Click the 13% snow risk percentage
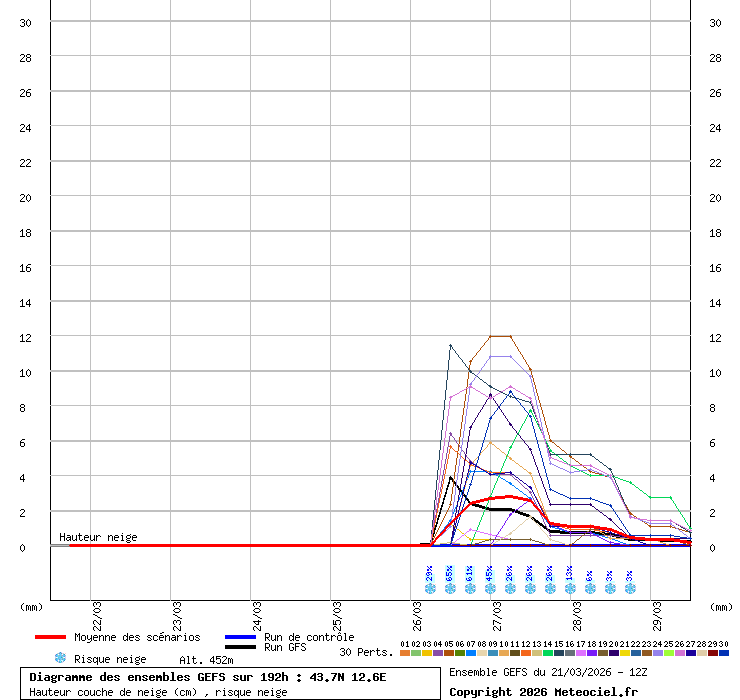 tap(569, 573)
